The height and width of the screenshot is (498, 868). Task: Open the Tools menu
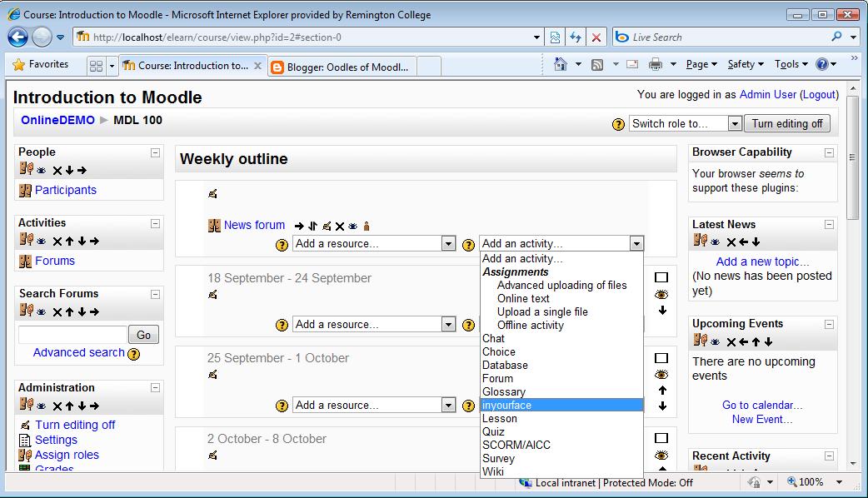coord(786,64)
